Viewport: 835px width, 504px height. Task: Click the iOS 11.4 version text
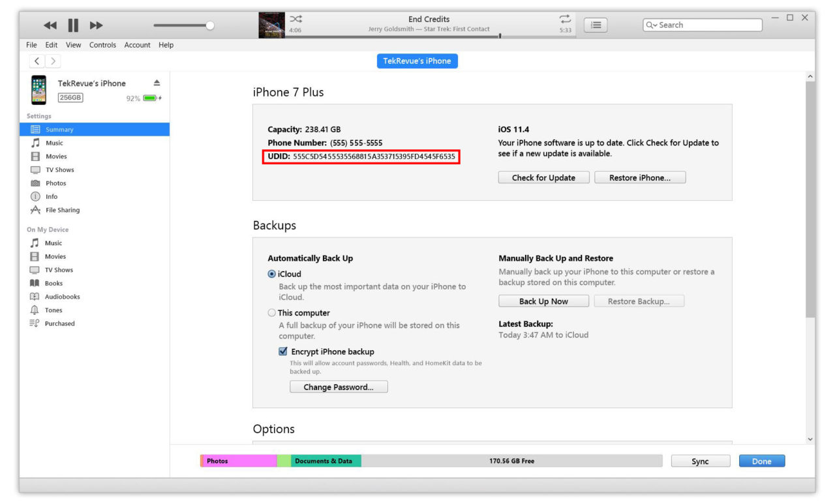[513, 129]
